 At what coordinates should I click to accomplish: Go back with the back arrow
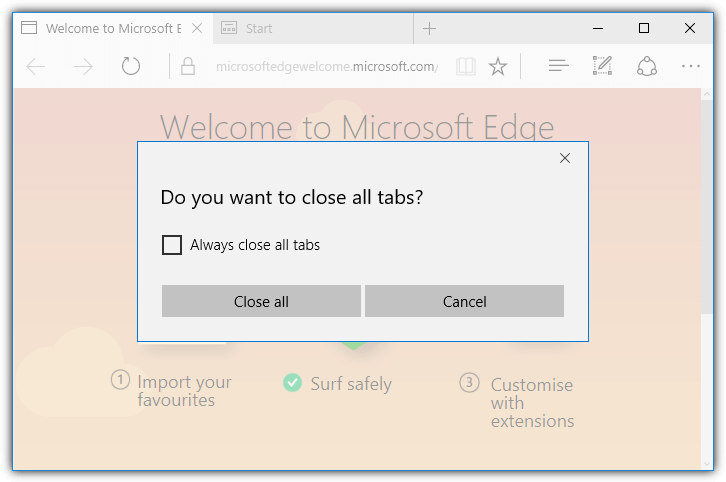point(36,67)
